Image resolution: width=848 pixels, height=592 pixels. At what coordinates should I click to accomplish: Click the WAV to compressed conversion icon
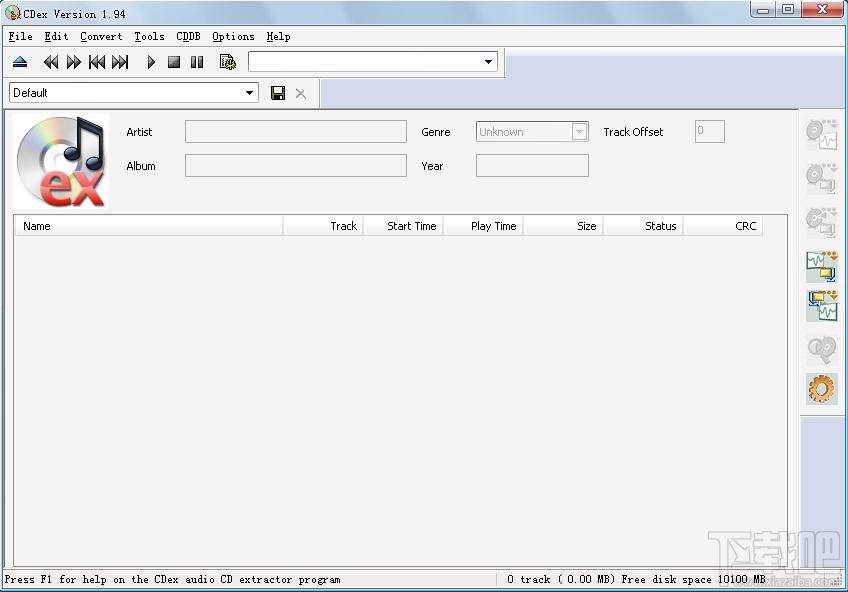[x=822, y=267]
